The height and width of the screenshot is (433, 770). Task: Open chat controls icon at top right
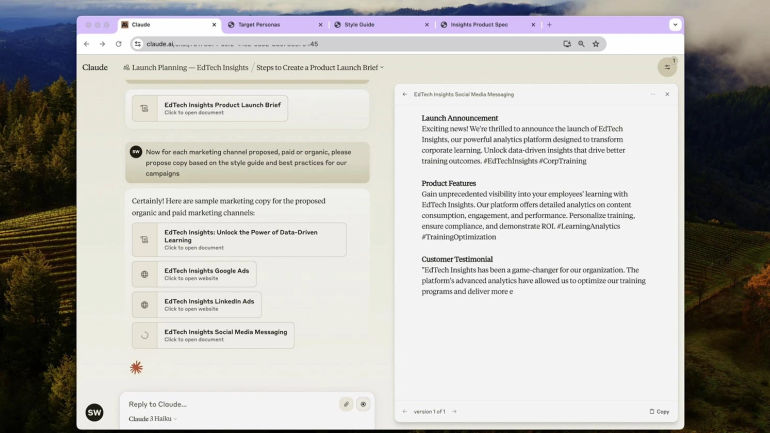(x=667, y=67)
